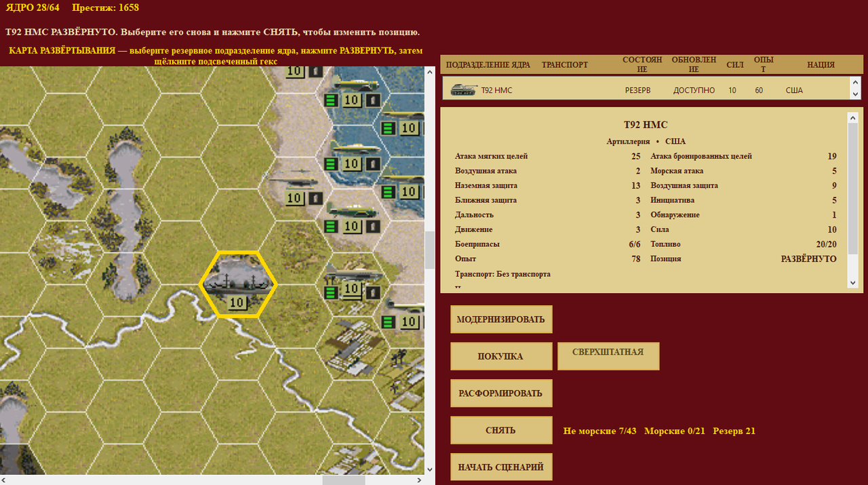Click the Дальность stat label
Screen dimensions: 868x485
click(x=473, y=215)
